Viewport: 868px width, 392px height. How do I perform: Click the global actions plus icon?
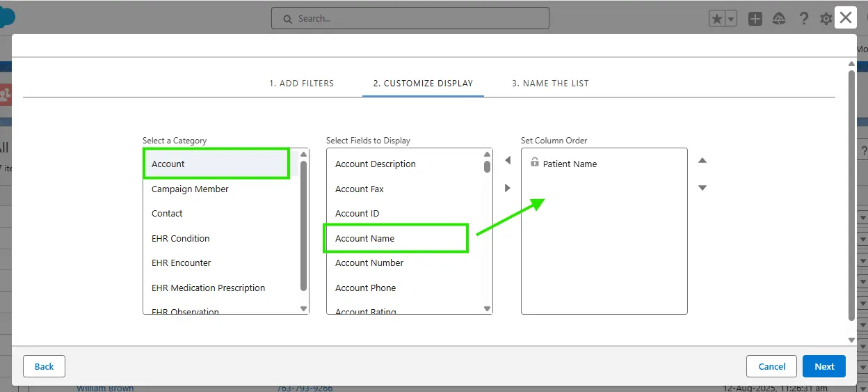(755, 19)
